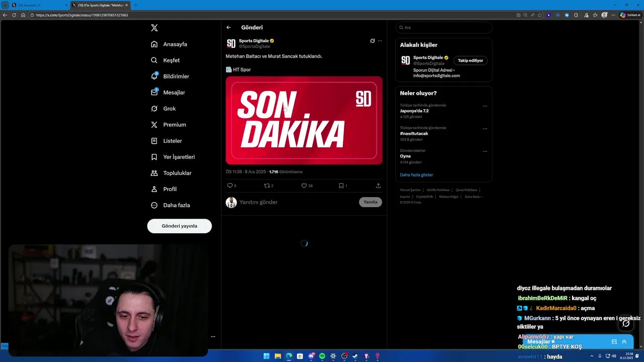Click the browser back button

[5, 15]
